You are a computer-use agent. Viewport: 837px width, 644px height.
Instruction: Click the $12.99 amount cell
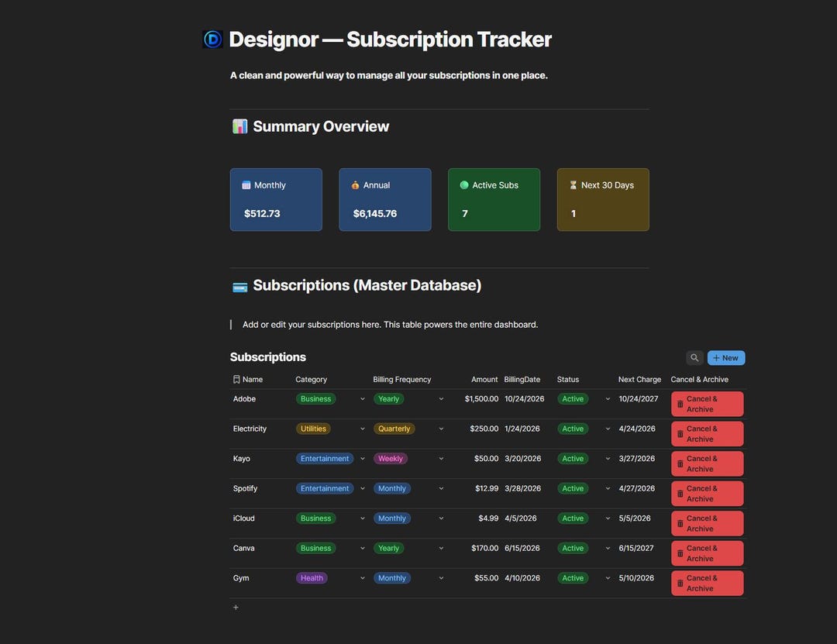[x=487, y=488]
